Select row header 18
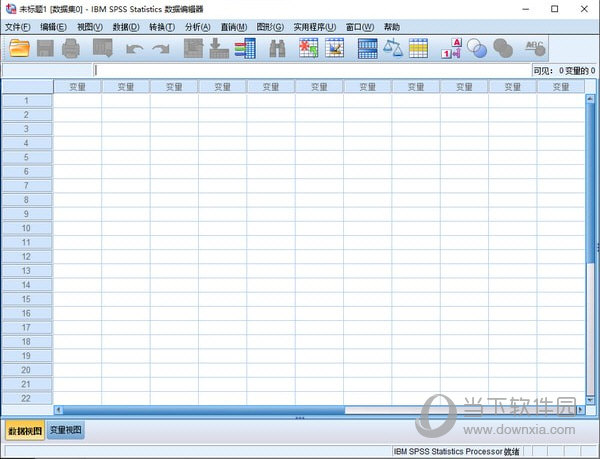 tap(27, 342)
